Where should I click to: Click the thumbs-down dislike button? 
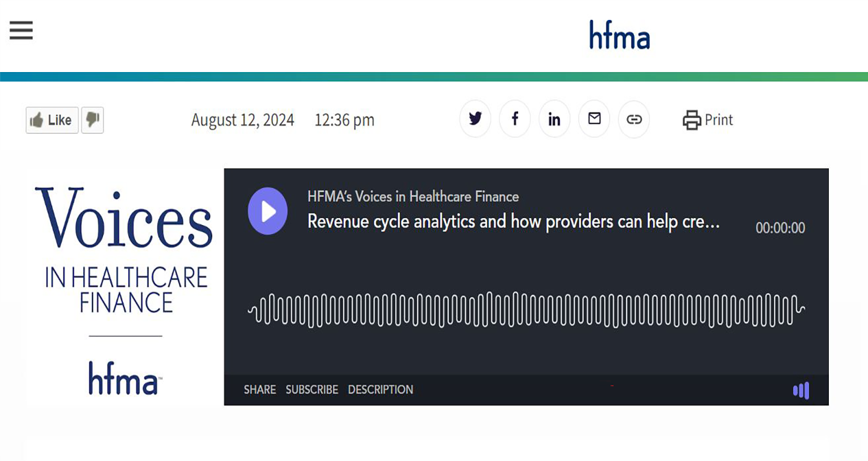coord(93,119)
